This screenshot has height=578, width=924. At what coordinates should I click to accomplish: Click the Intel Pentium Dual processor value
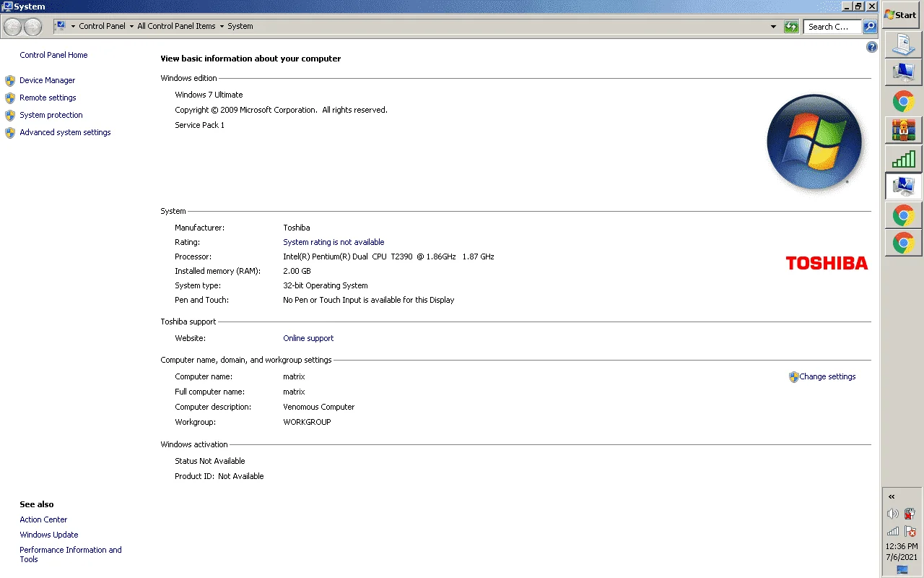[x=388, y=256]
